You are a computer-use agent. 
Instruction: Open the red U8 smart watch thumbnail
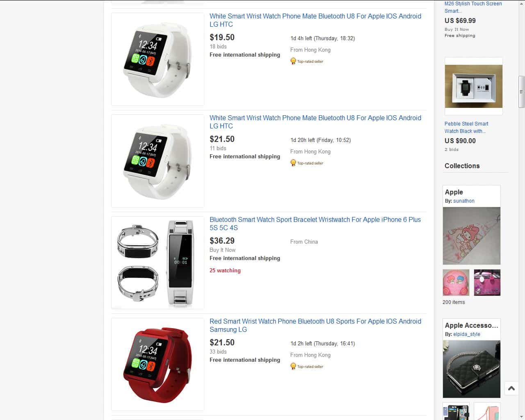pos(157,364)
